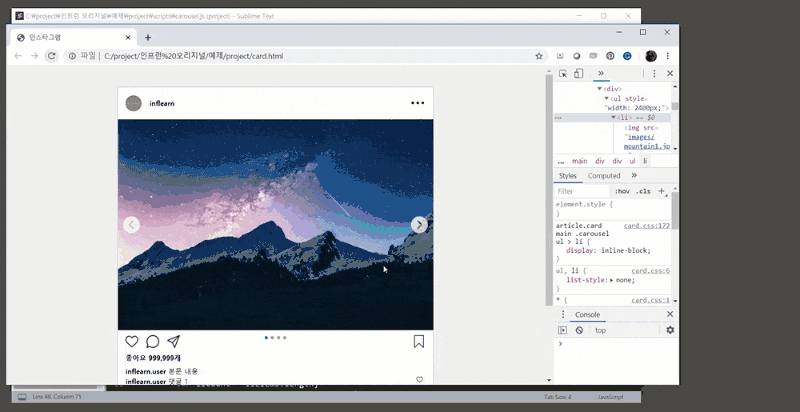Click Tab Size: 4 in Sublime Text status bar
The width and height of the screenshot is (800, 412).
click(558, 397)
